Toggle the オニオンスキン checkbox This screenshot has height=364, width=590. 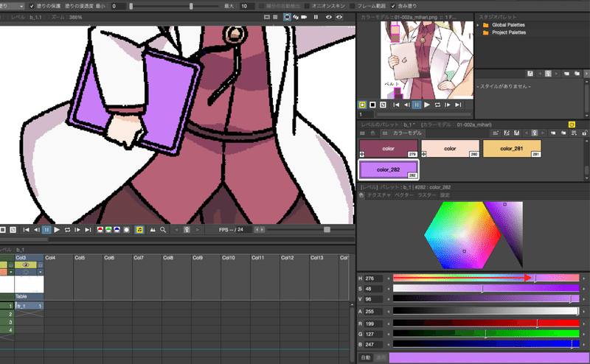[307, 6]
